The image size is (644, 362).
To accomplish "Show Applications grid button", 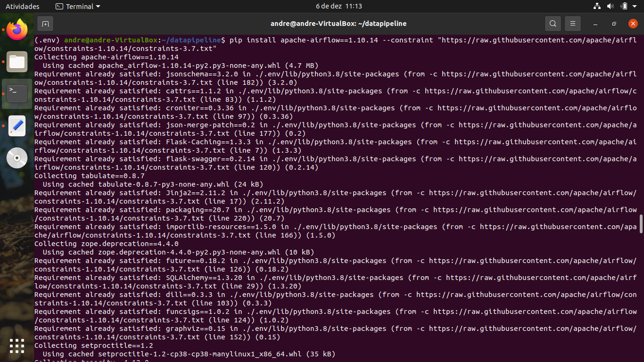I will [17, 346].
